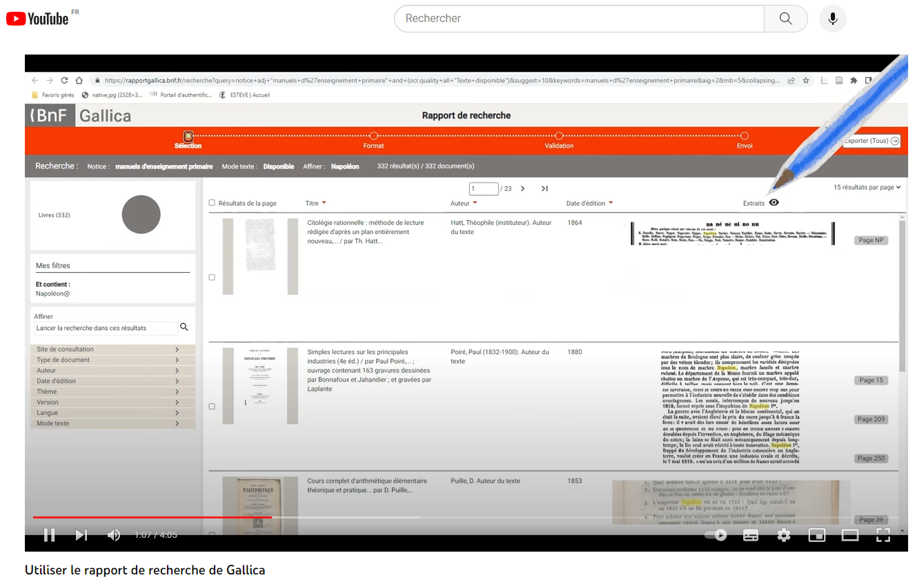Go fullscreen with the player's fullscreen icon

pyautogui.click(x=883, y=535)
